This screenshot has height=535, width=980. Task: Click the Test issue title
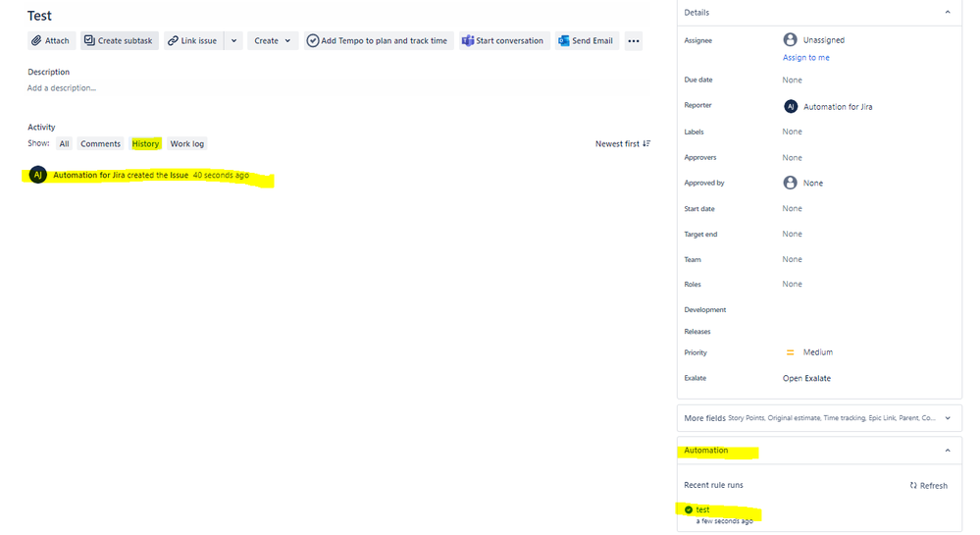(x=39, y=16)
